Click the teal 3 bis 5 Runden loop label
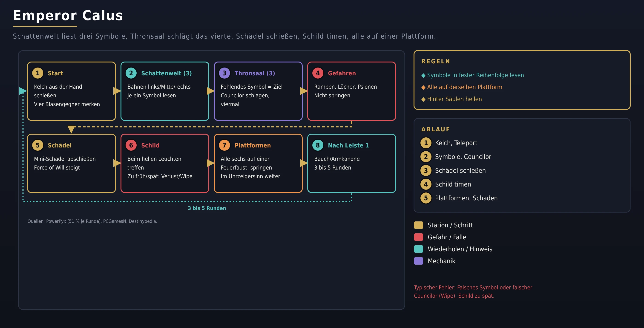 click(x=207, y=208)
